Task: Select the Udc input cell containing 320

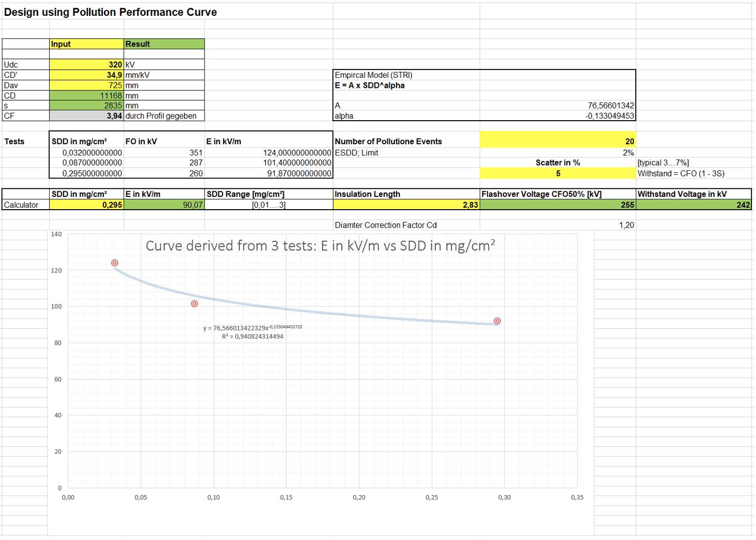Action: pyautogui.click(x=86, y=64)
